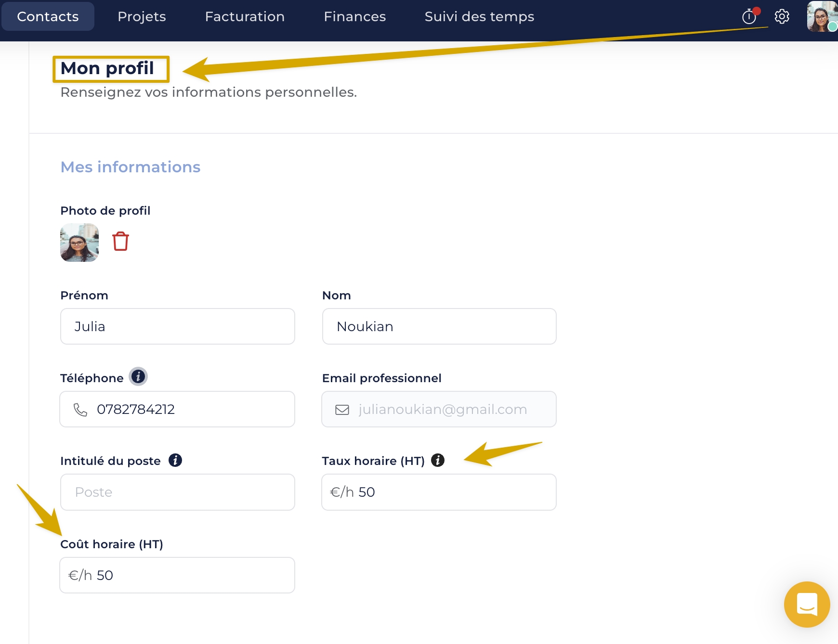Show info tooltip next to Téléphone
This screenshot has height=644, width=838.
coord(138,377)
